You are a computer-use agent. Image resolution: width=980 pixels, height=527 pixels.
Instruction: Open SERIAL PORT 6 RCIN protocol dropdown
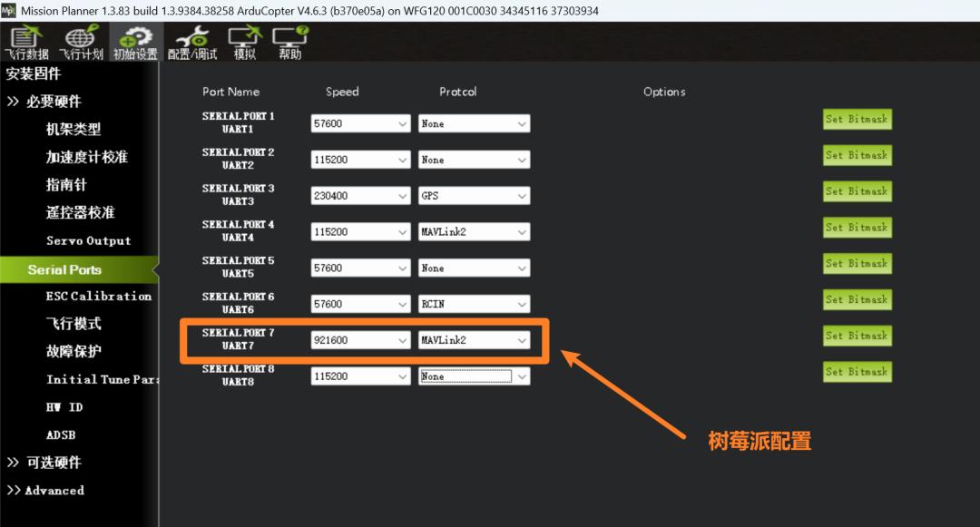(x=474, y=304)
